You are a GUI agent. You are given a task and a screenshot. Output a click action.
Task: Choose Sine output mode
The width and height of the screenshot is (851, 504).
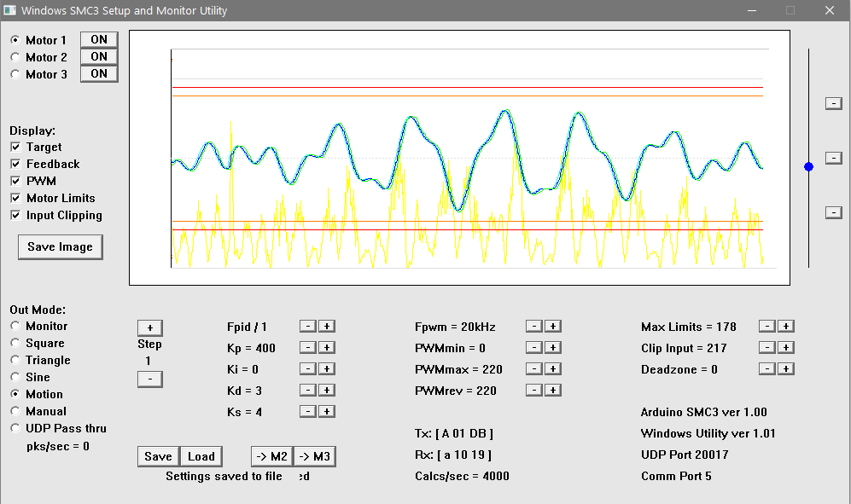[x=15, y=377]
